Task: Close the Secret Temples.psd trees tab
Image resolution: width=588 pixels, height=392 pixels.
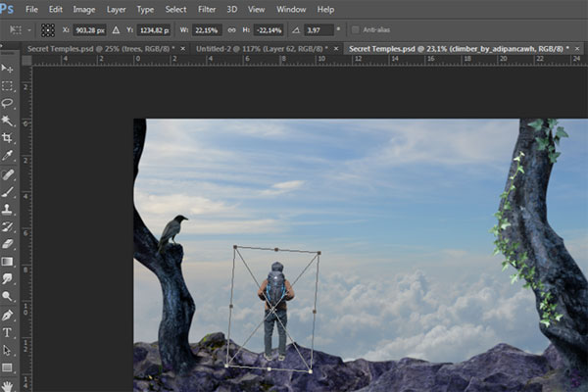Action: [x=181, y=47]
